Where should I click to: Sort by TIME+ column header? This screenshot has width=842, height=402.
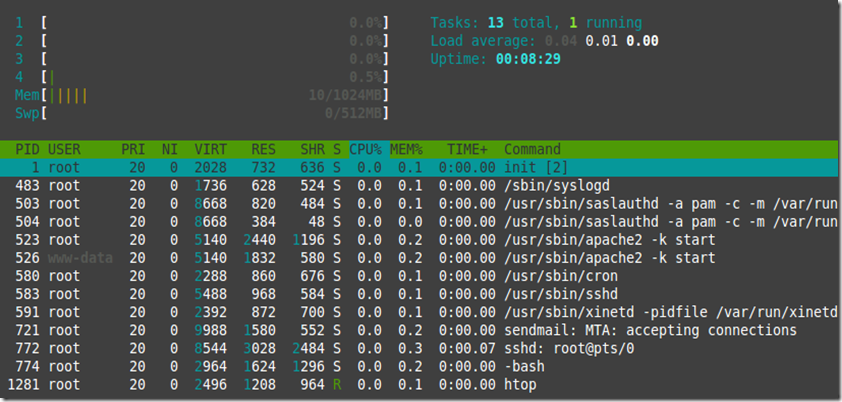pos(467,149)
